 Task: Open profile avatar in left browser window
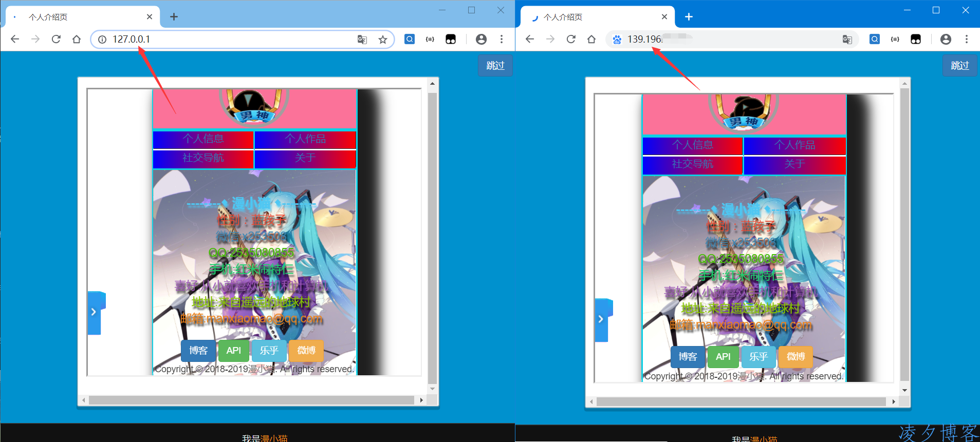[481, 39]
